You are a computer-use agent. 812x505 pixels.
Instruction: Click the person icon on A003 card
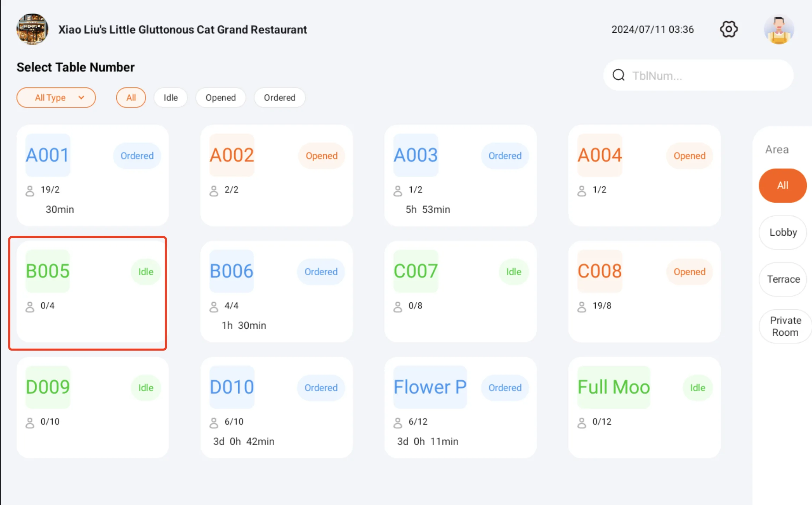[398, 191]
